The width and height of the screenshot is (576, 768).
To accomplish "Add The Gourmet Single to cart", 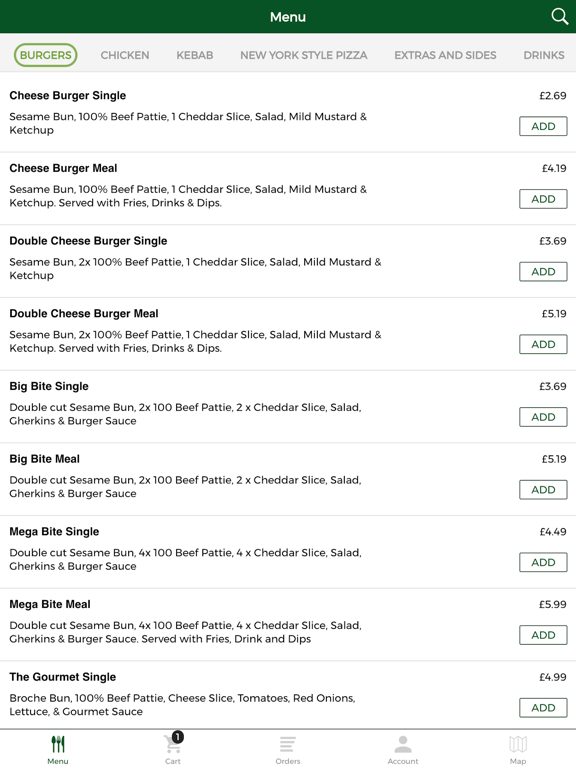I will coord(543,708).
